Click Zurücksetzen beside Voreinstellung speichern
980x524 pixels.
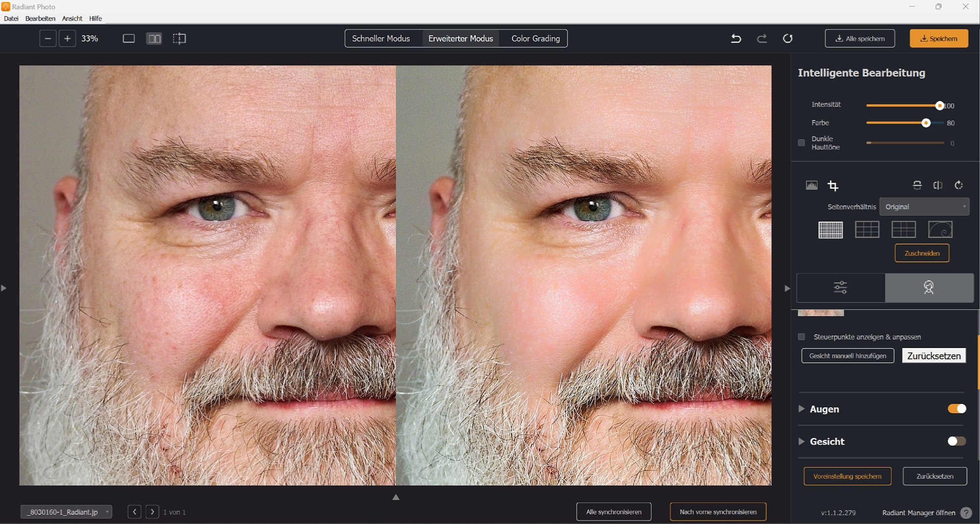[x=935, y=476]
